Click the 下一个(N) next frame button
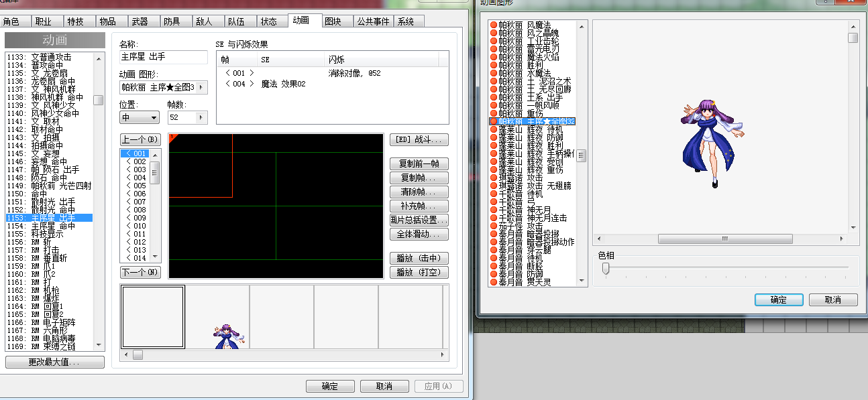 140,272
